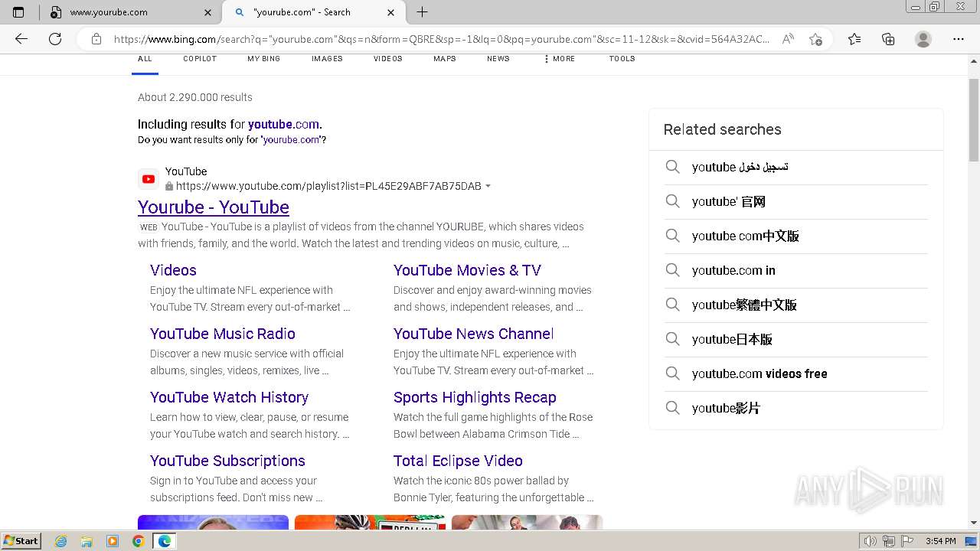Viewport: 980px width, 551px height.
Task: Click the YouTube favicon in result
Action: (149, 179)
